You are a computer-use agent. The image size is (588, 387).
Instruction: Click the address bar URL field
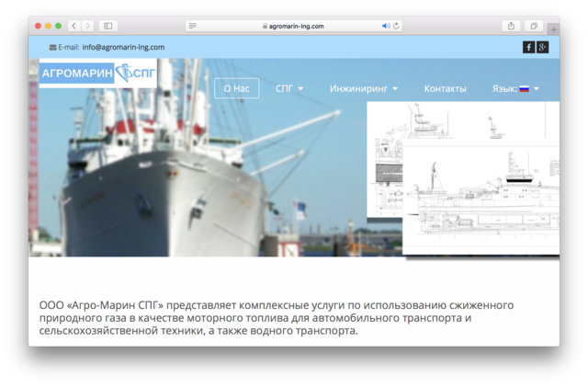[292, 26]
